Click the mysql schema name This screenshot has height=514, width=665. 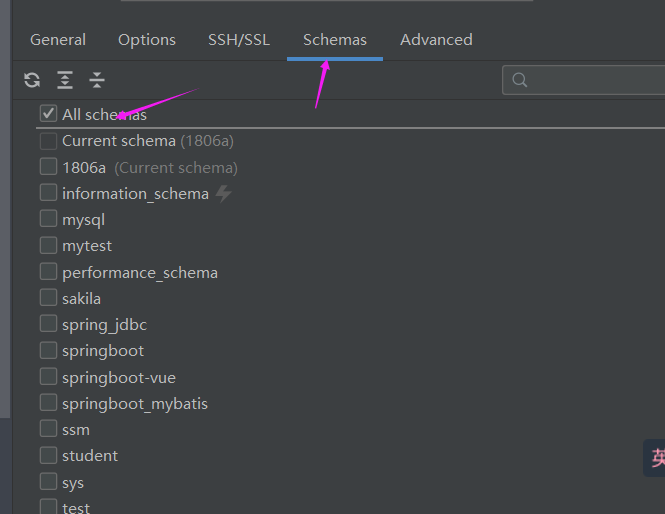click(84, 220)
